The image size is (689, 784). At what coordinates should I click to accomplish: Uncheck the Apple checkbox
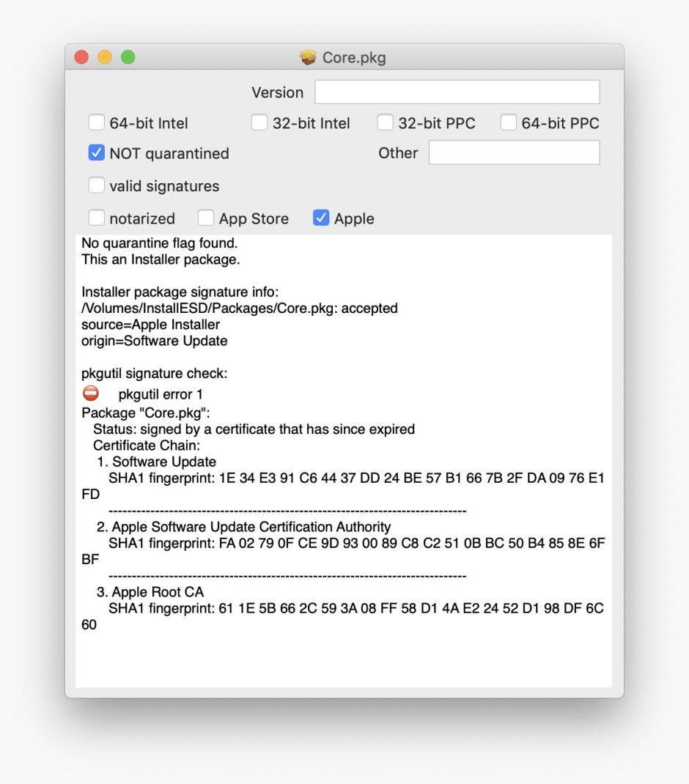click(x=320, y=218)
